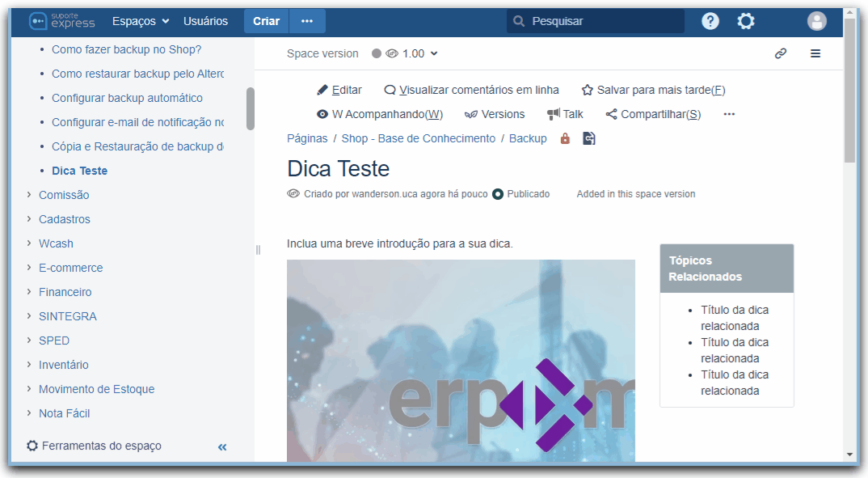Open Shop - Base de Conhecimento breadcrumb

tap(419, 138)
